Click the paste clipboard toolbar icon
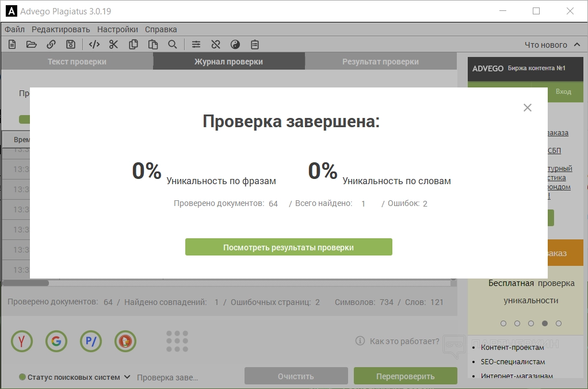 click(152, 44)
